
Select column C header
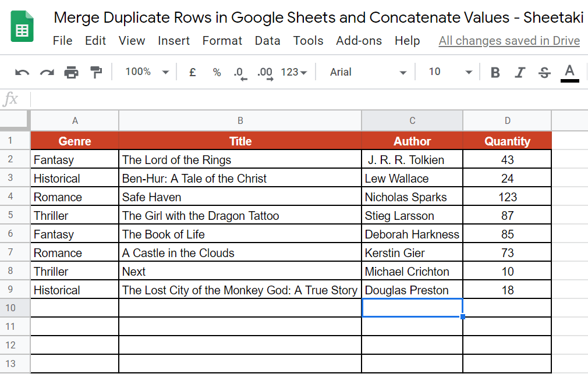412,120
